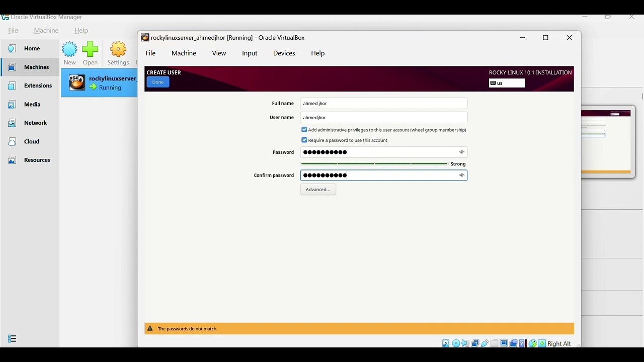Click the password strength bar
The image size is (644, 362).
click(374, 164)
